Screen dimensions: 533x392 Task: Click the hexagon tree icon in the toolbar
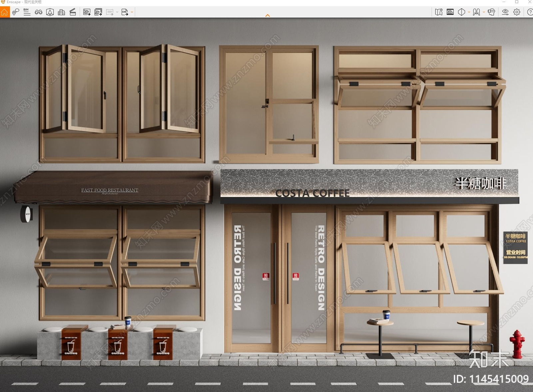(50, 12)
